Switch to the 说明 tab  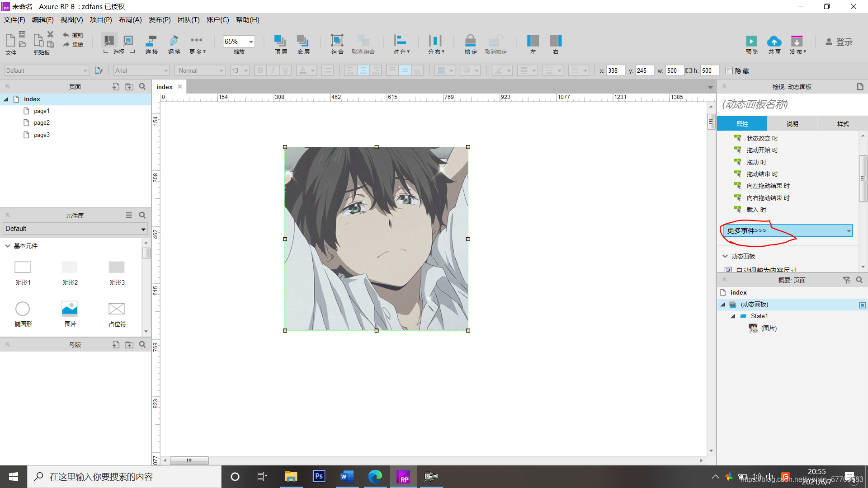click(792, 124)
